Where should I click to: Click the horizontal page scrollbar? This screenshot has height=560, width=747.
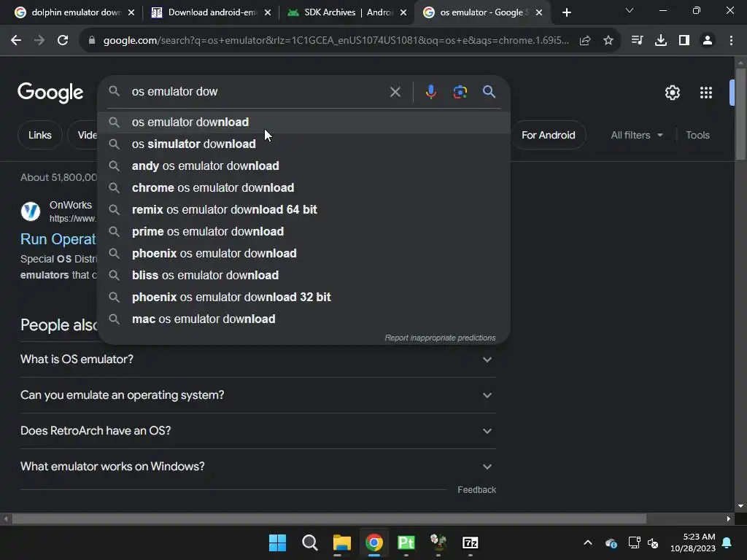(329, 519)
